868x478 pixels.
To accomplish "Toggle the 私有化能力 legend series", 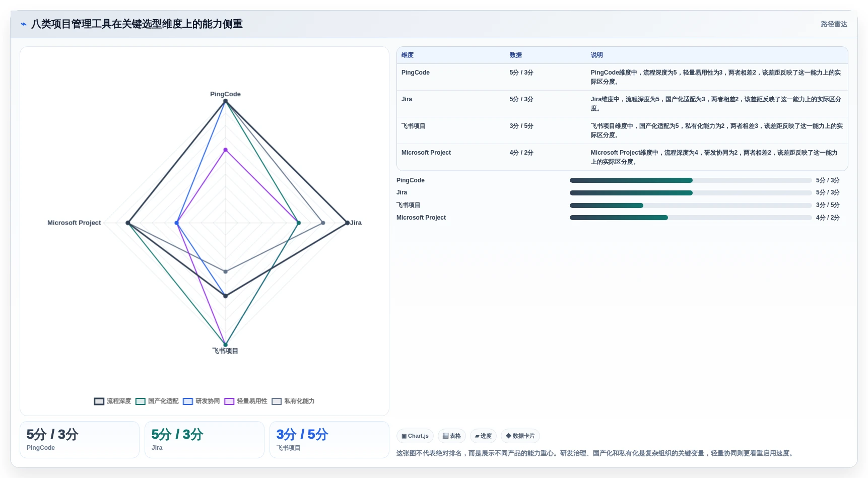I will pos(293,401).
